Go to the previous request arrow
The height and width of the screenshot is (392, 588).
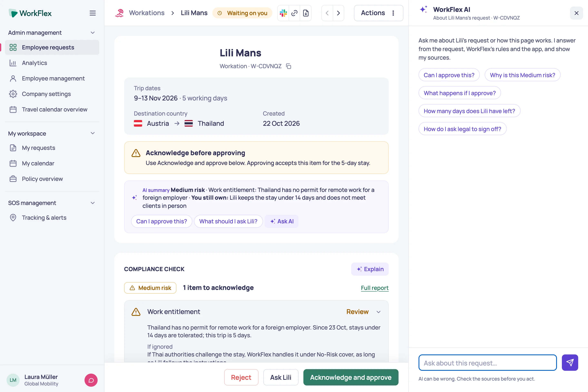(x=327, y=13)
